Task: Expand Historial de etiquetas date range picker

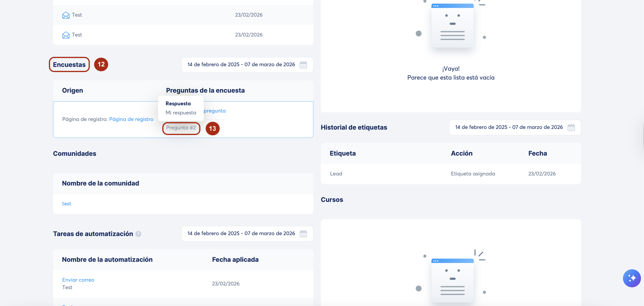Action: click(509, 127)
